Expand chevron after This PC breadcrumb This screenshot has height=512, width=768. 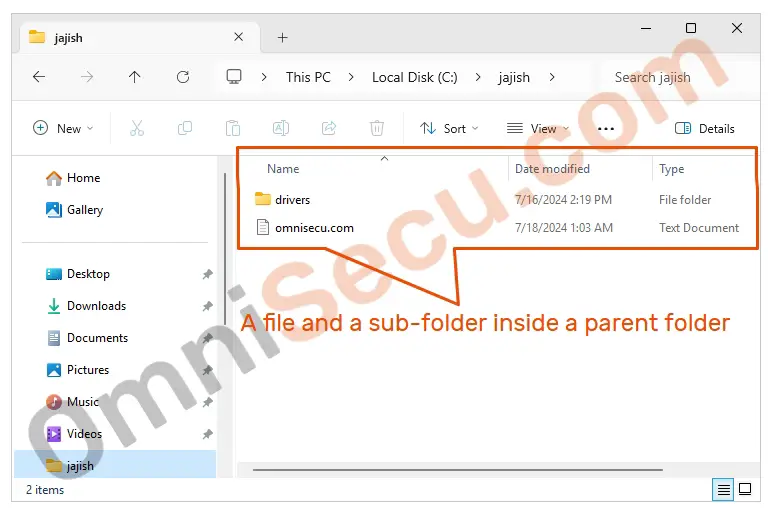click(x=351, y=77)
